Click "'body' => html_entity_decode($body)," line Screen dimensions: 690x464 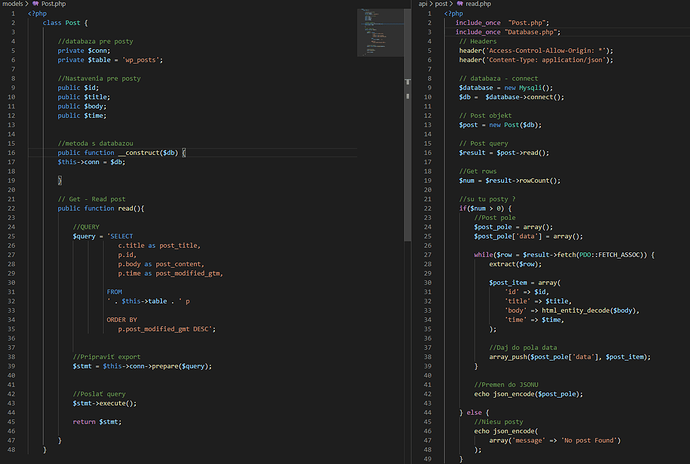[x=572, y=310]
